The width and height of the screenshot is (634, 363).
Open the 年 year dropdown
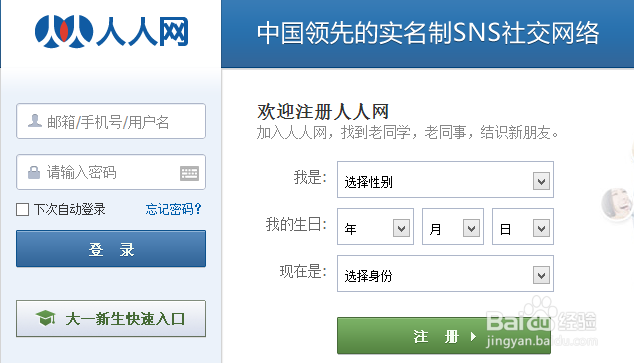click(x=375, y=226)
